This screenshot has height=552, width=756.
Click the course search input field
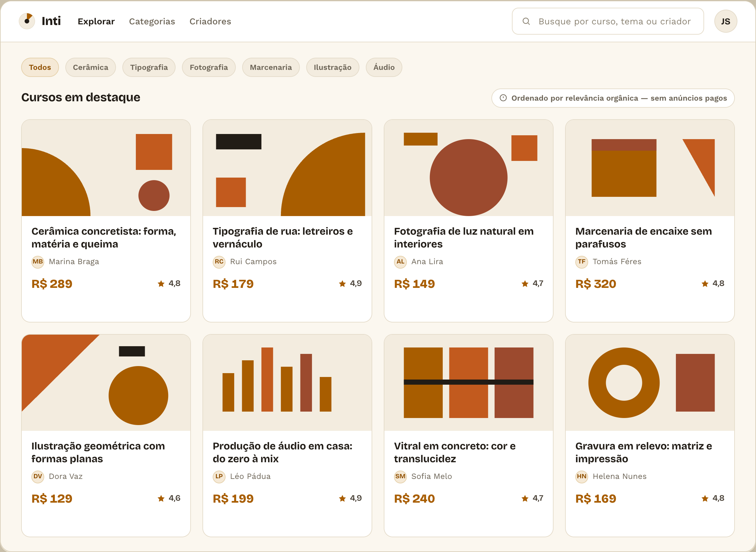[x=608, y=21]
